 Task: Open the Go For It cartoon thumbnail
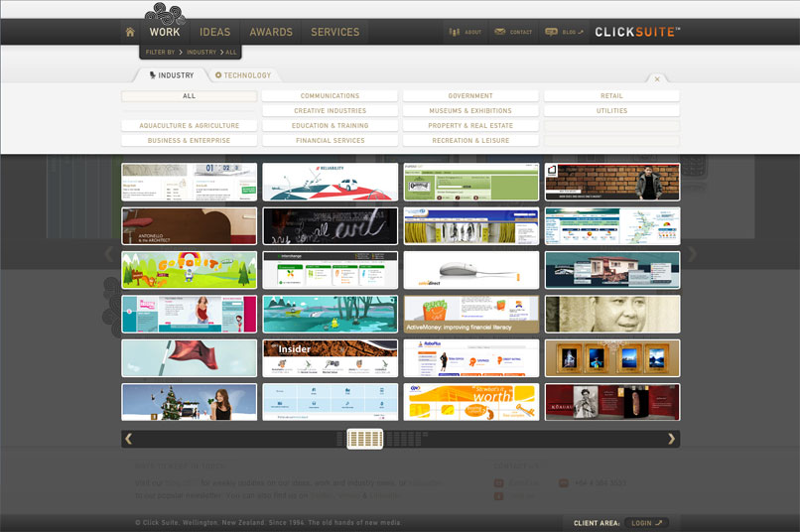pos(190,270)
